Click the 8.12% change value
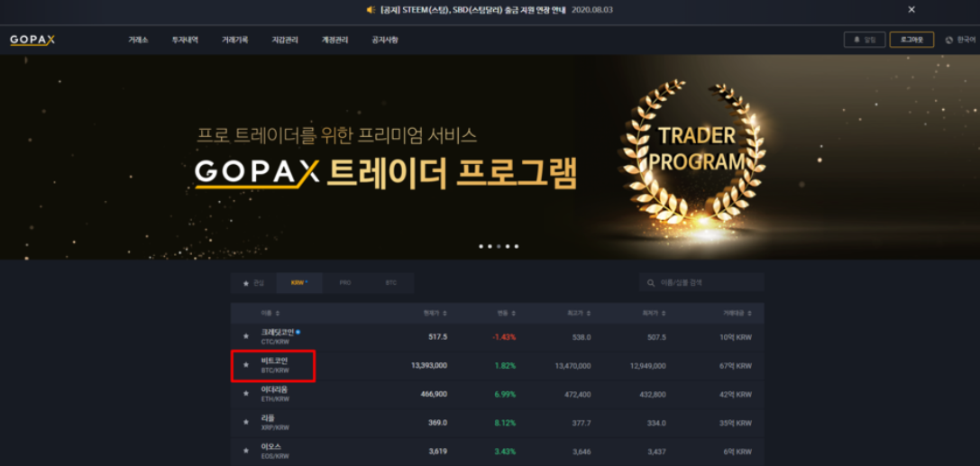This screenshot has width=980, height=466. pyautogui.click(x=505, y=423)
